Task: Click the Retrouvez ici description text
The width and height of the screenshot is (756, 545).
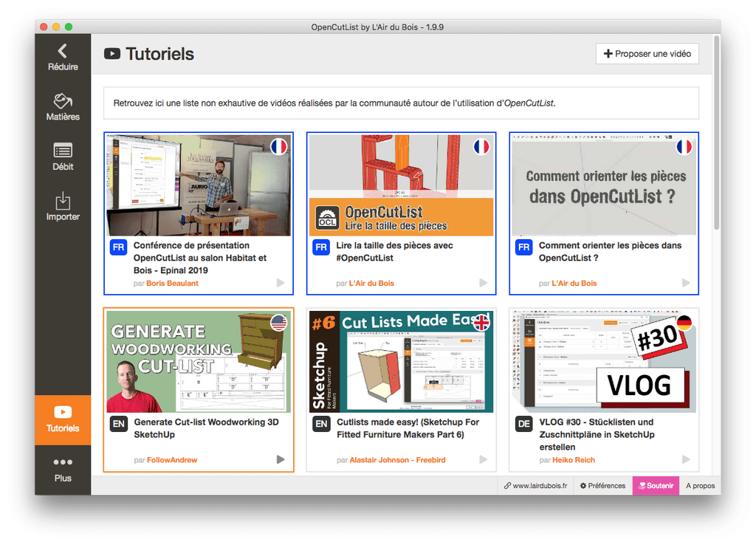Action: click(x=334, y=103)
